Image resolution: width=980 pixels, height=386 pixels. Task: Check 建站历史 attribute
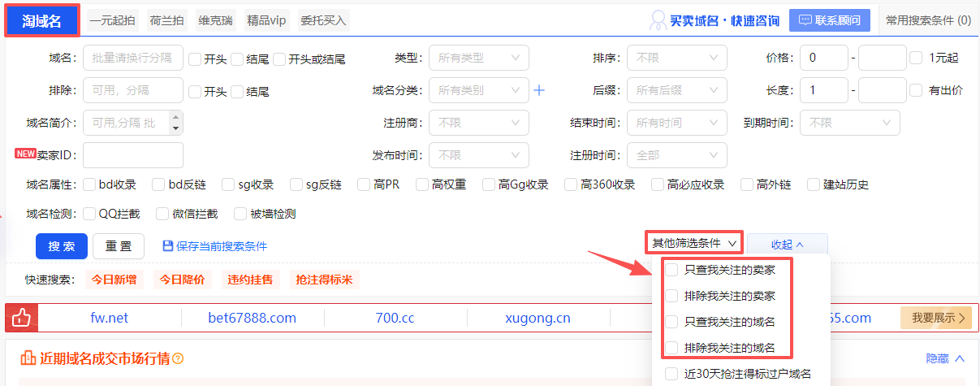[x=814, y=184]
